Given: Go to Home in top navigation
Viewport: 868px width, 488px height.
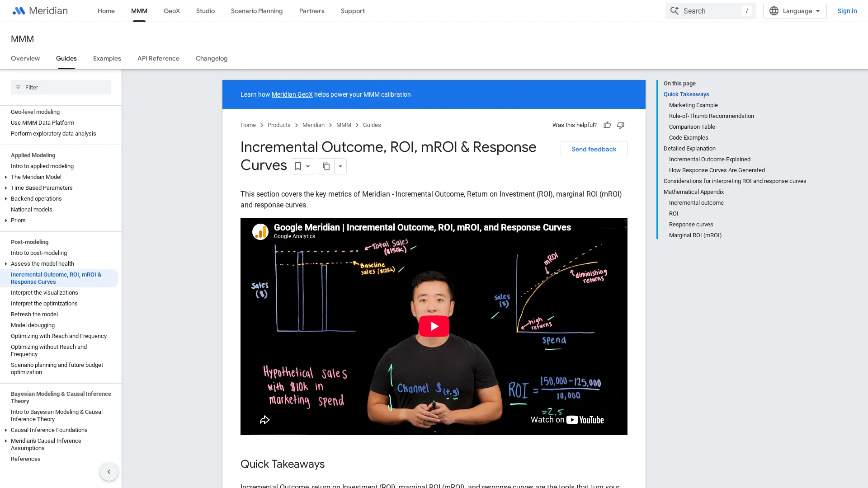Looking at the screenshot, I should coord(106,11).
